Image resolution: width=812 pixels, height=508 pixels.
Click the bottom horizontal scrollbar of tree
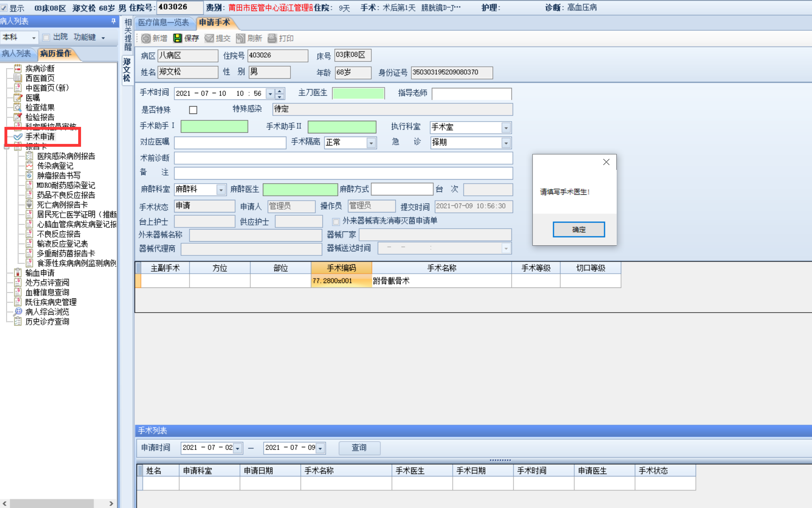click(x=53, y=503)
